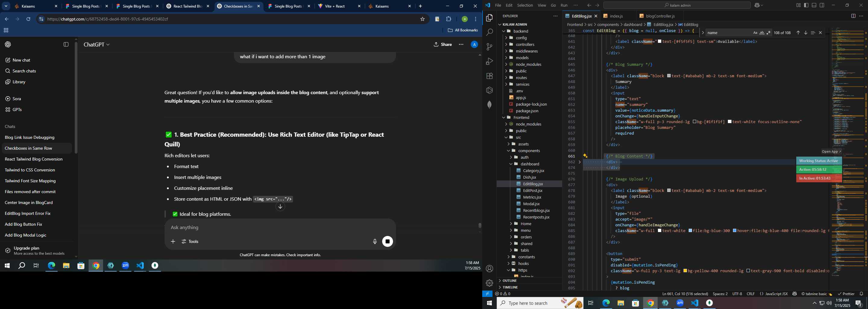This screenshot has height=309, width=868.
Task: Open Chrome extensions puzzle icon
Action: tap(449, 19)
